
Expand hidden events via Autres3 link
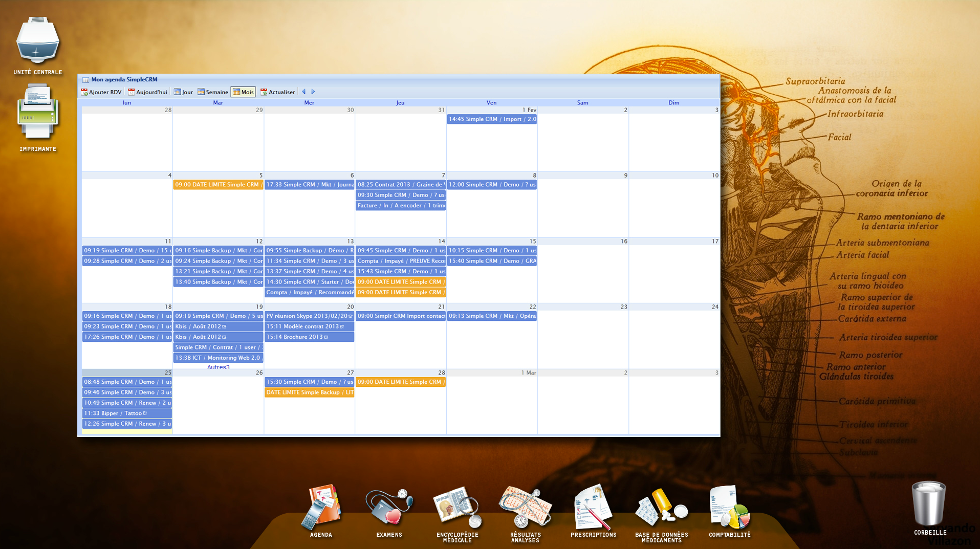point(219,367)
